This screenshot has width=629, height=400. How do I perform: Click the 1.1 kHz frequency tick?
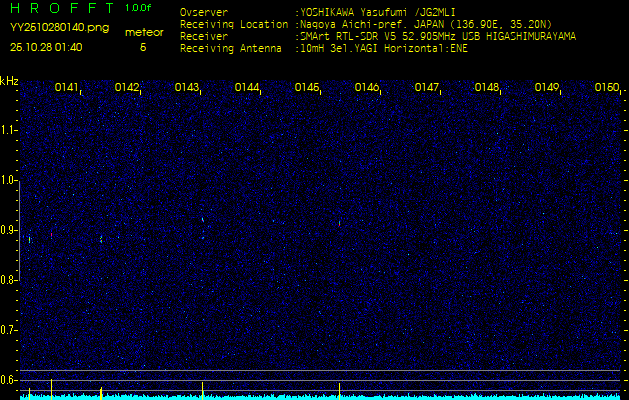(9, 130)
